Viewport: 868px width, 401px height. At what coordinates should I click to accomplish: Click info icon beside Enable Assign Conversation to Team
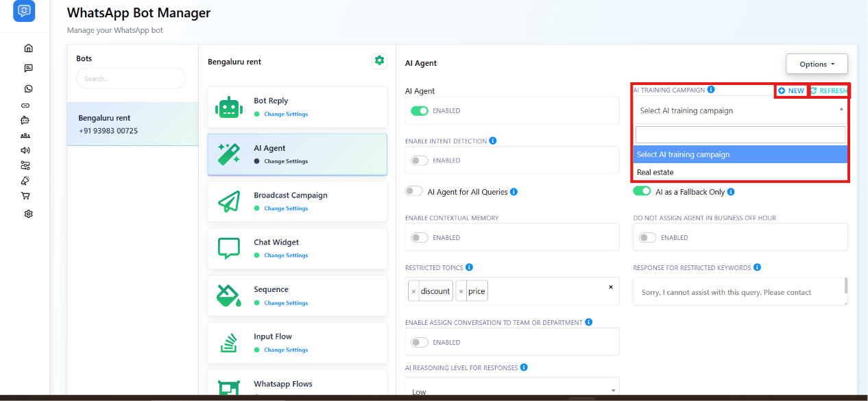click(x=589, y=322)
